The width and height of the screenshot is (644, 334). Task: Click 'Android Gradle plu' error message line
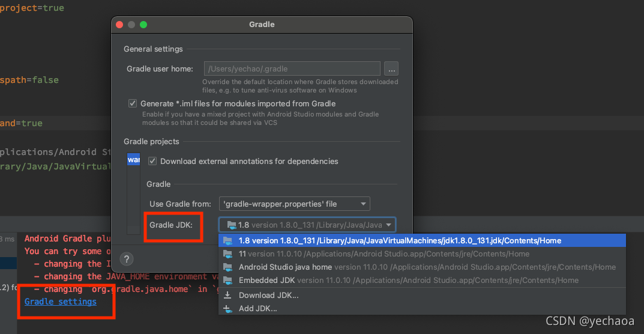coord(68,238)
